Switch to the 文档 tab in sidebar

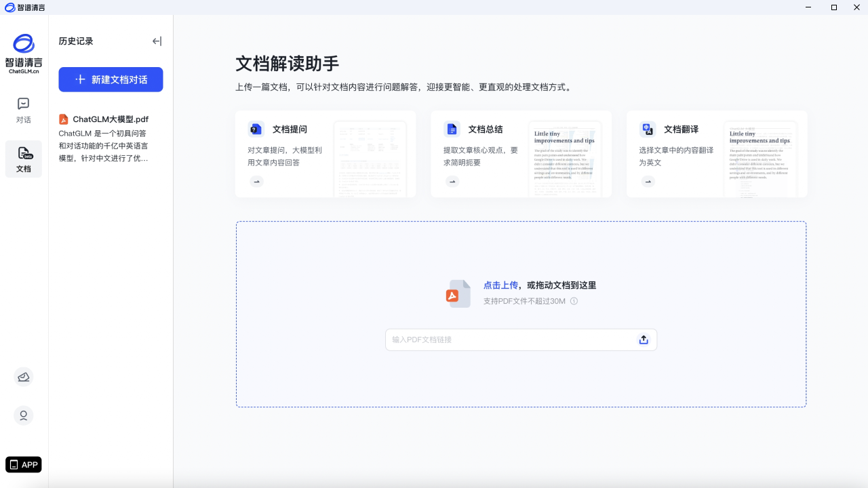(x=24, y=159)
